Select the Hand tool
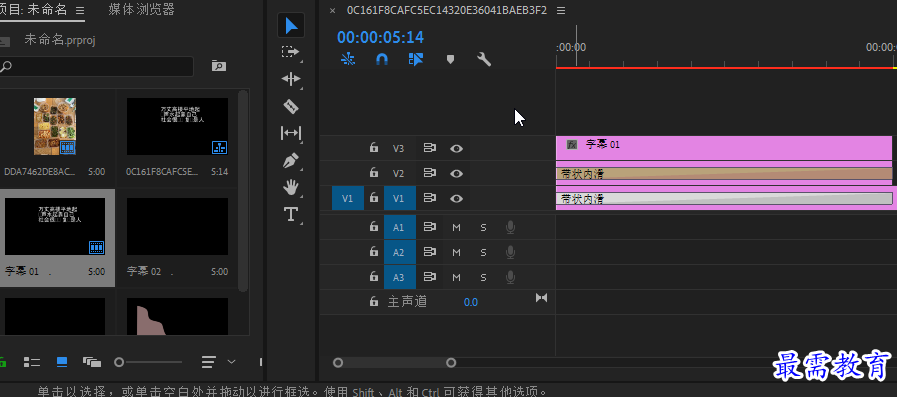Image resolution: width=897 pixels, height=397 pixels. [x=291, y=187]
